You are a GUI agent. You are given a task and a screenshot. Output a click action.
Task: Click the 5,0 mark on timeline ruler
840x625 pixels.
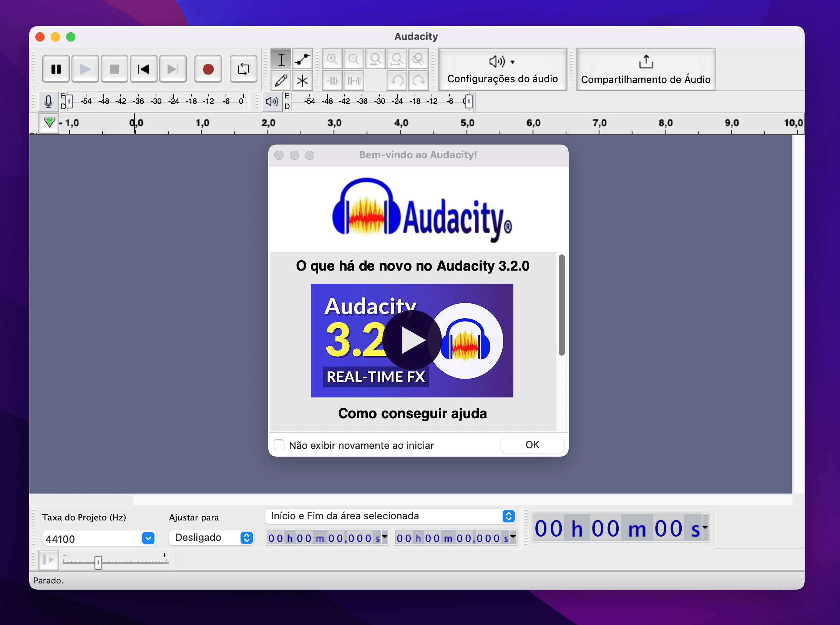(467, 123)
